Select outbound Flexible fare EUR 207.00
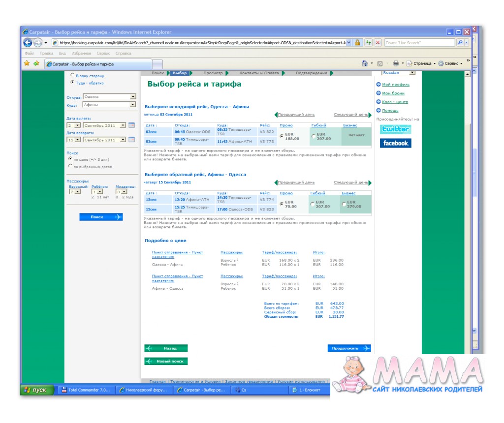The width and height of the screenshot is (504, 423). tap(314, 137)
